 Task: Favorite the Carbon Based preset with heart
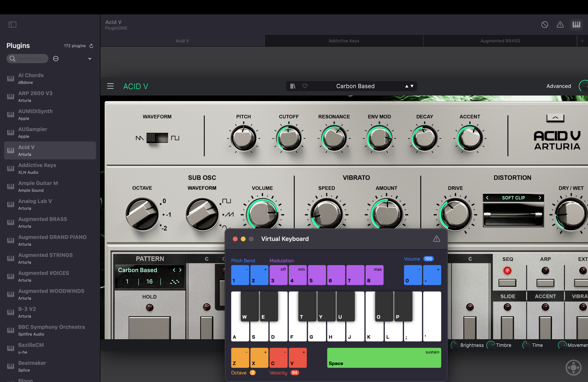click(305, 86)
